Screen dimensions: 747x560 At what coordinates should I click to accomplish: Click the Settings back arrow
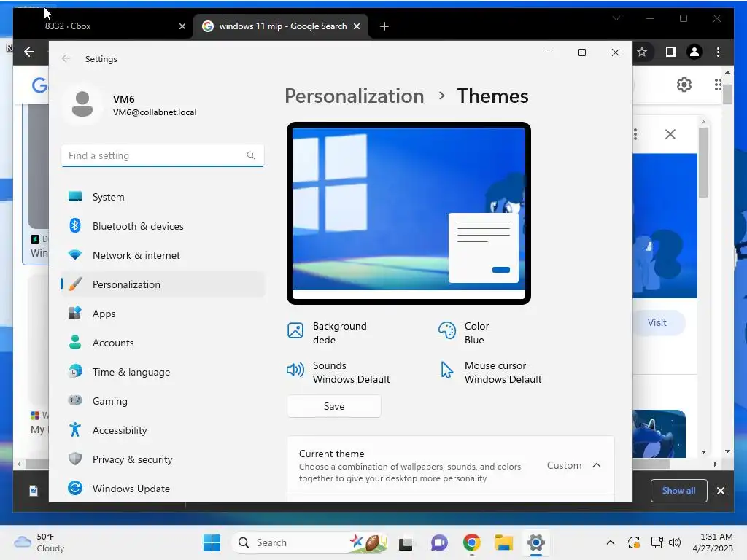[x=66, y=58]
